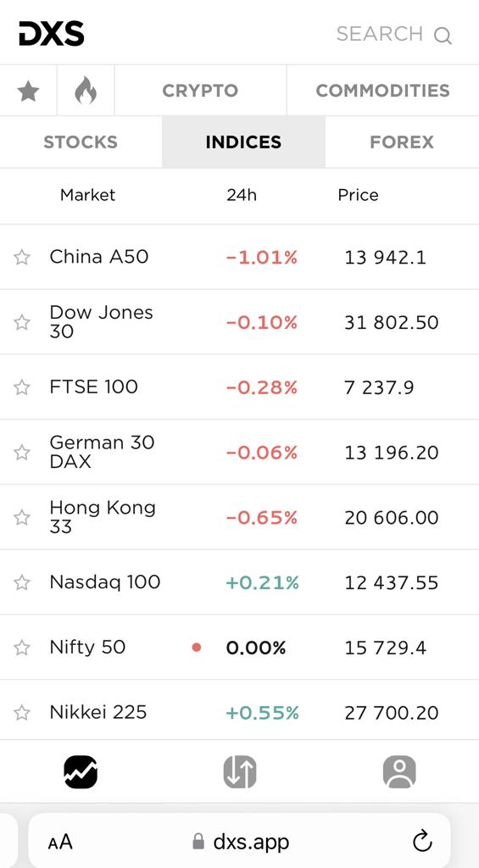This screenshot has height=868, width=479.
Task: Click the DXS logo
Action: pyautogui.click(x=52, y=34)
